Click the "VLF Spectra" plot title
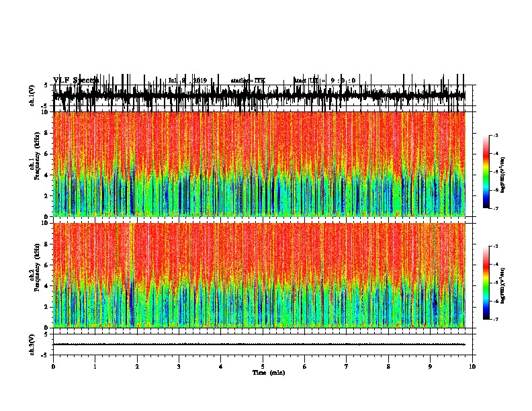532x411 pixels. [76, 80]
